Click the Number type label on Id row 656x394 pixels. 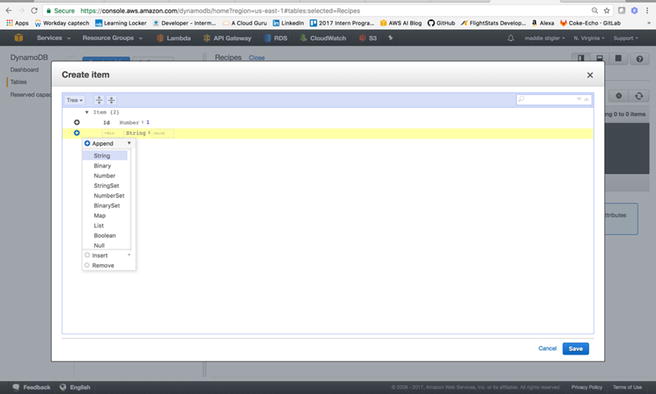click(129, 123)
